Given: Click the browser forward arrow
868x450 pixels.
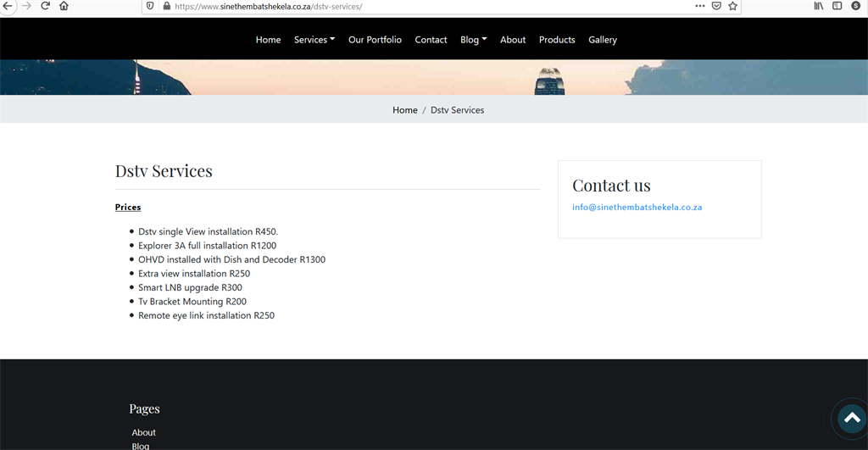Looking at the screenshot, I should point(26,6).
